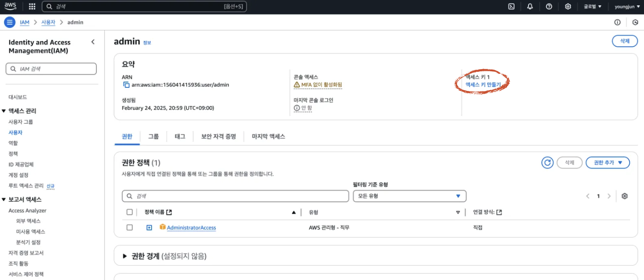Click the AdministratorAccess policy box icon
Image resolution: width=644 pixels, height=280 pixels.
(163, 227)
